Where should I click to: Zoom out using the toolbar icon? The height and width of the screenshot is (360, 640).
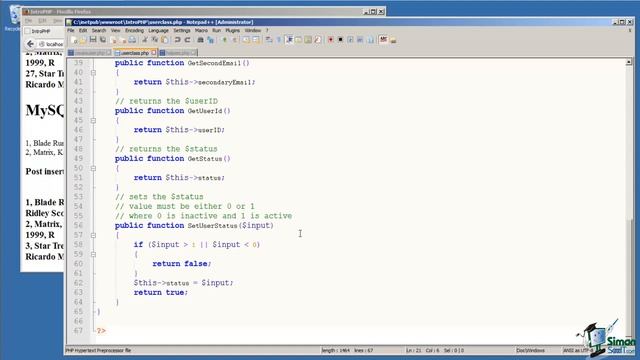(234, 40)
